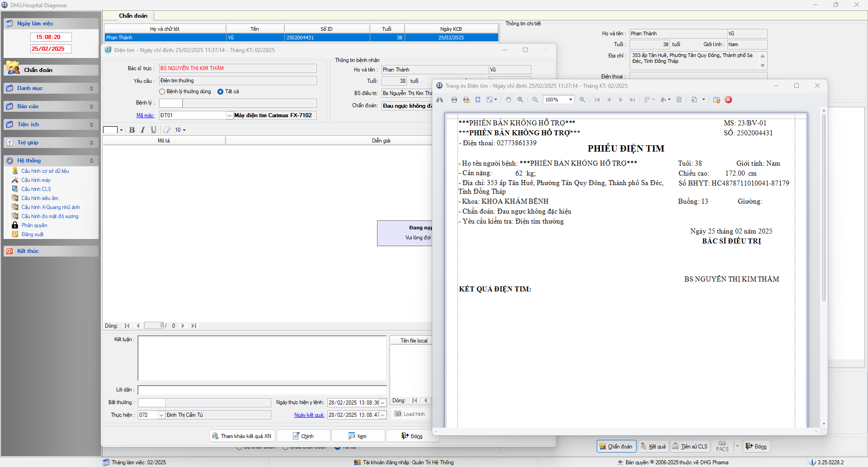Screen dimensions: 868x467
Task: Open the Kết thúc sidebar item
Action: (52, 251)
